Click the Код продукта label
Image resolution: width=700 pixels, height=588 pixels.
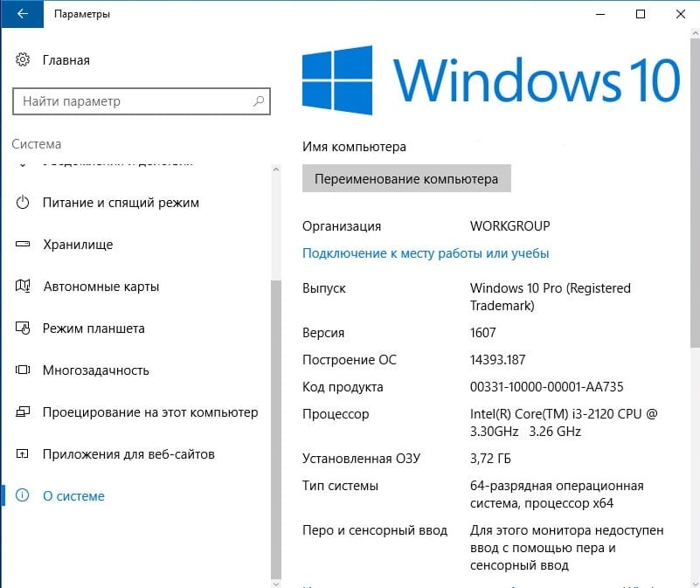pos(343,387)
